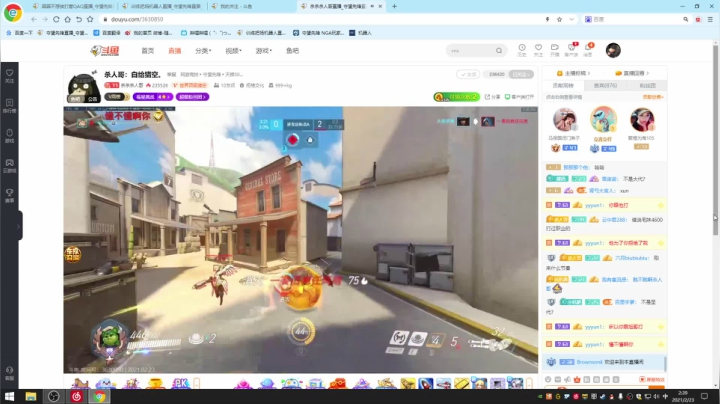Viewport: 720px width, 404px height.
Task: Expand the 视频 dropdown menu
Action: pos(233,50)
